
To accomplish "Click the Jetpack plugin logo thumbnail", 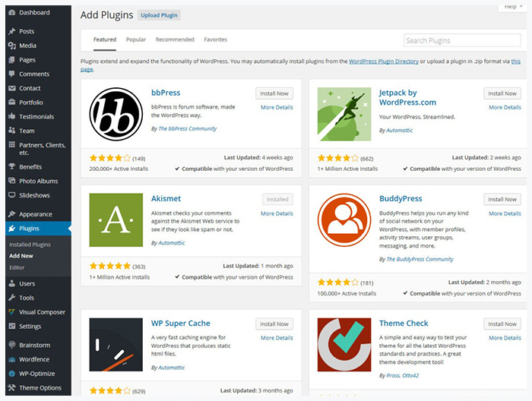I will [x=344, y=114].
